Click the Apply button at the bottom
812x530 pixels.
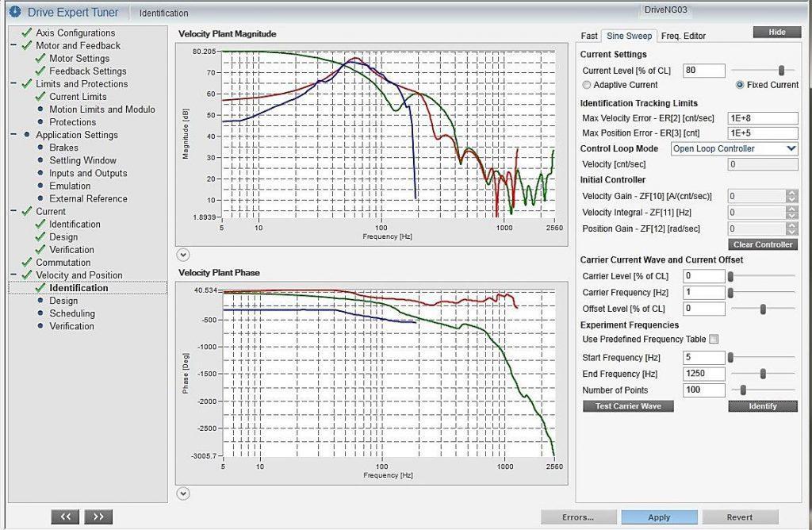[x=659, y=517]
